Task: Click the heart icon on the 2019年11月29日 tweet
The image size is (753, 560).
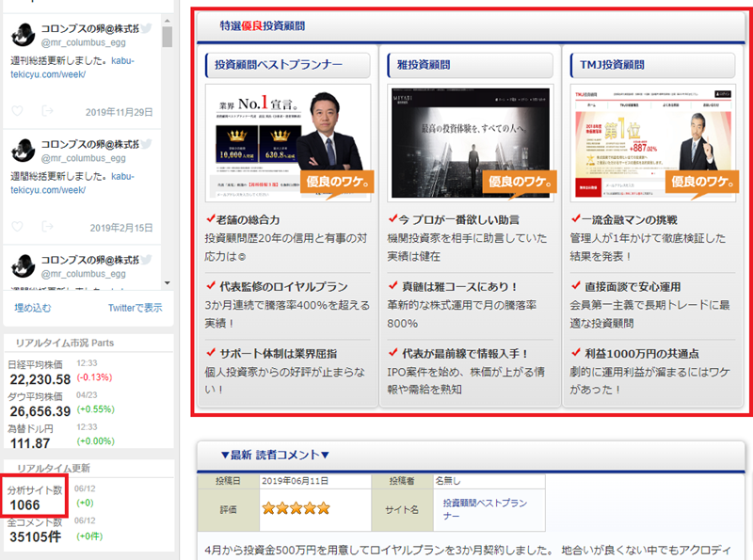Action: [17, 111]
